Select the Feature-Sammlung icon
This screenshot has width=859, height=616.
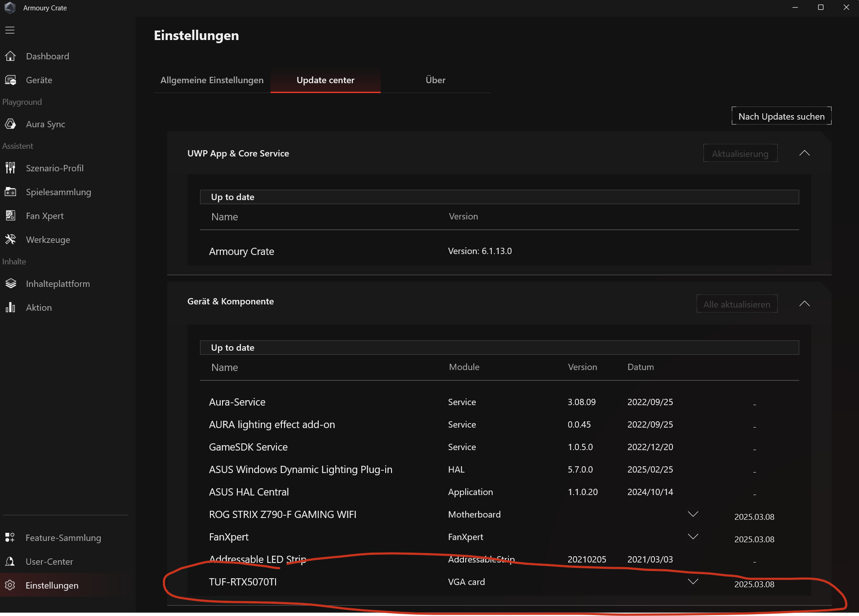pyautogui.click(x=10, y=537)
